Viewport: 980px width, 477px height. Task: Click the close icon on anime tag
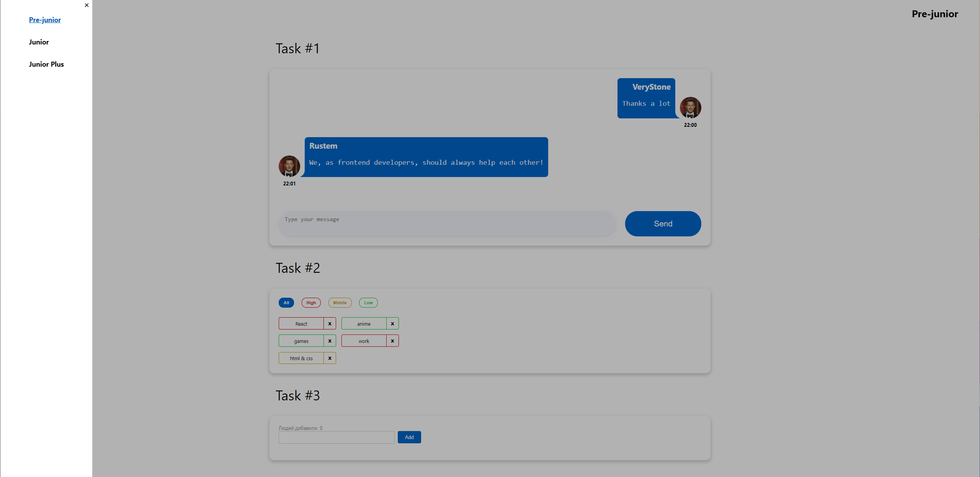pyautogui.click(x=392, y=323)
